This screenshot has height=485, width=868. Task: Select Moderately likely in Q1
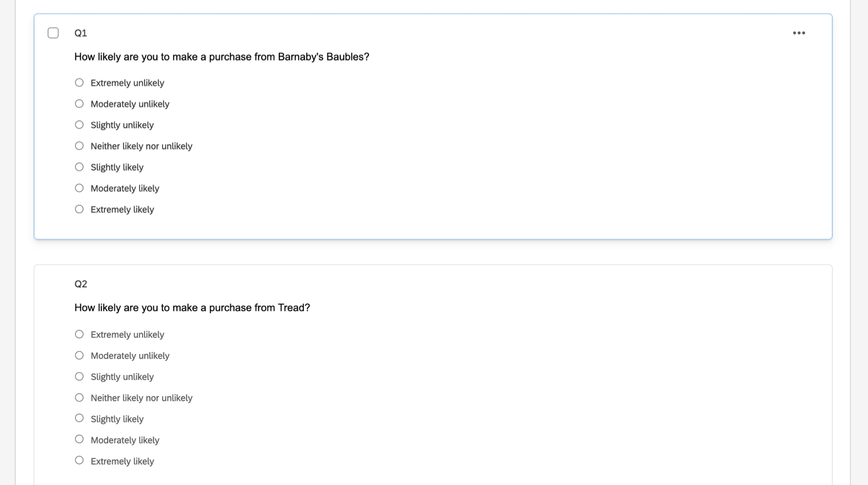point(79,188)
